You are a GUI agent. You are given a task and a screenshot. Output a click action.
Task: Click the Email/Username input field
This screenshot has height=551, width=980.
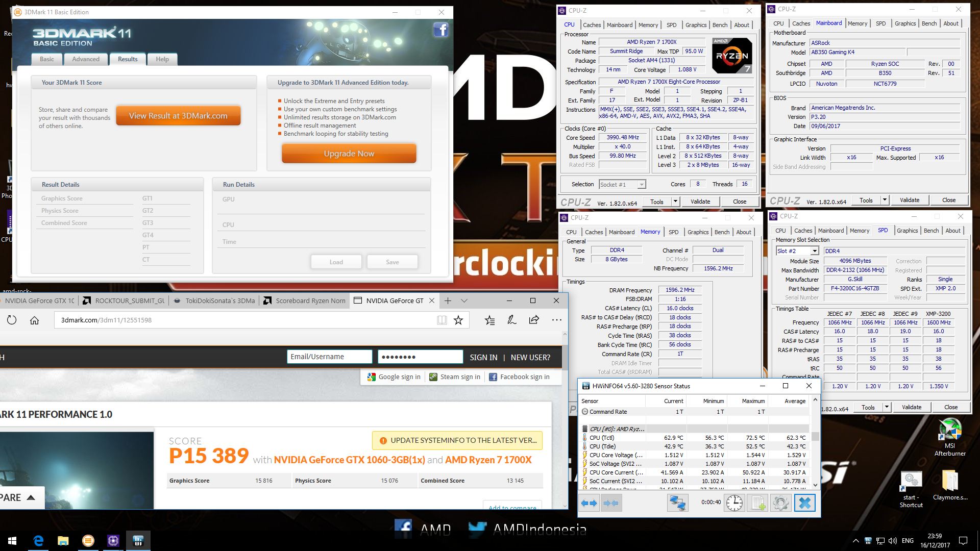click(x=329, y=357)
